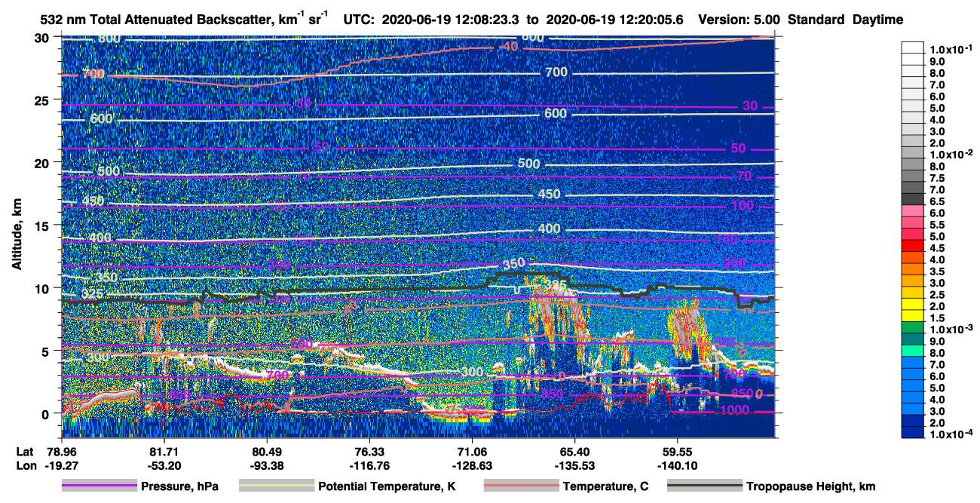Click the latitude value 76.33
The image size is (980, 503).
point(369,451)
